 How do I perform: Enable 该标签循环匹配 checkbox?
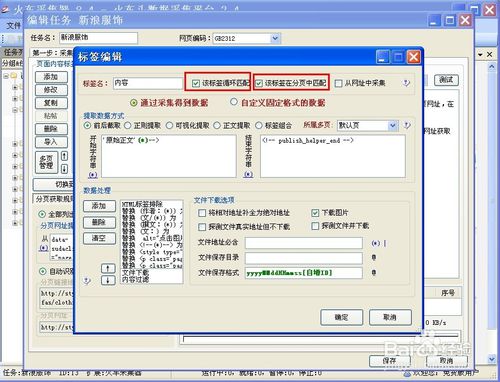[196, 83]
